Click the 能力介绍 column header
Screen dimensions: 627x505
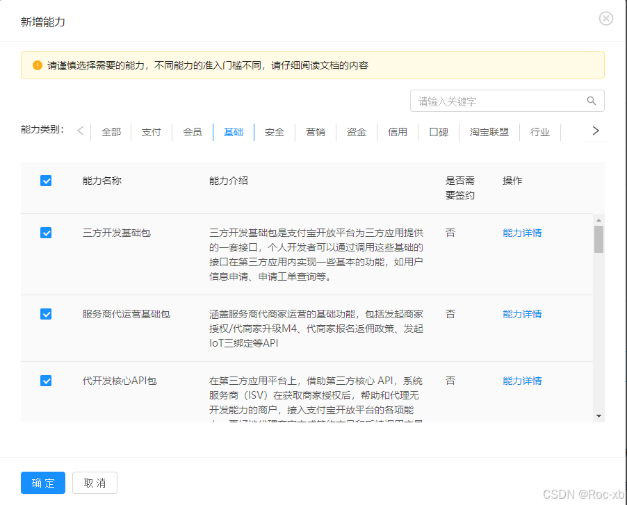(x=228, y=181)
